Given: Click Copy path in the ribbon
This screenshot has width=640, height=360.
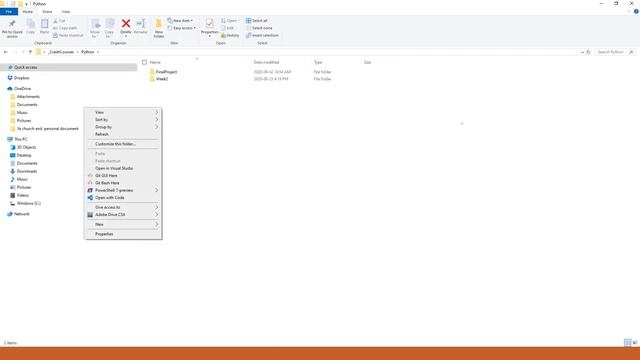Looking at the screenshot, I should [65, 28].
